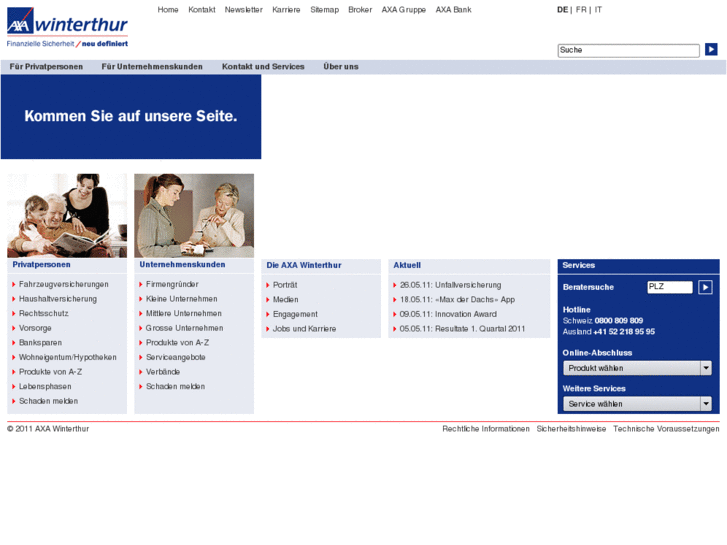Open the Sitemap link
Image resolution: width=727 pixels, height=545 pixels.
[x=325, y=10]
